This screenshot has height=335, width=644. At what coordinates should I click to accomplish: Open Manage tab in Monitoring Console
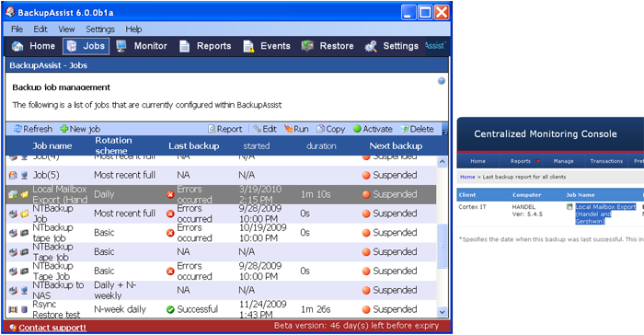point(563,161)
